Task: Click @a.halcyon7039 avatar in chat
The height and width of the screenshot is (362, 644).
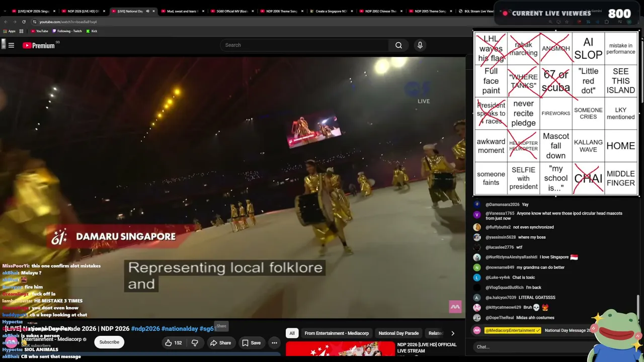Action: click(x=477, y=298)
